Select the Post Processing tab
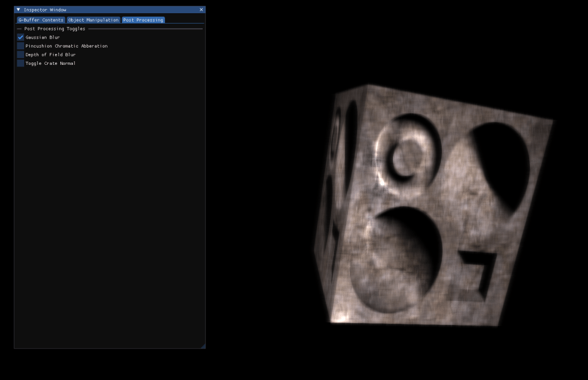 point(143,20)
